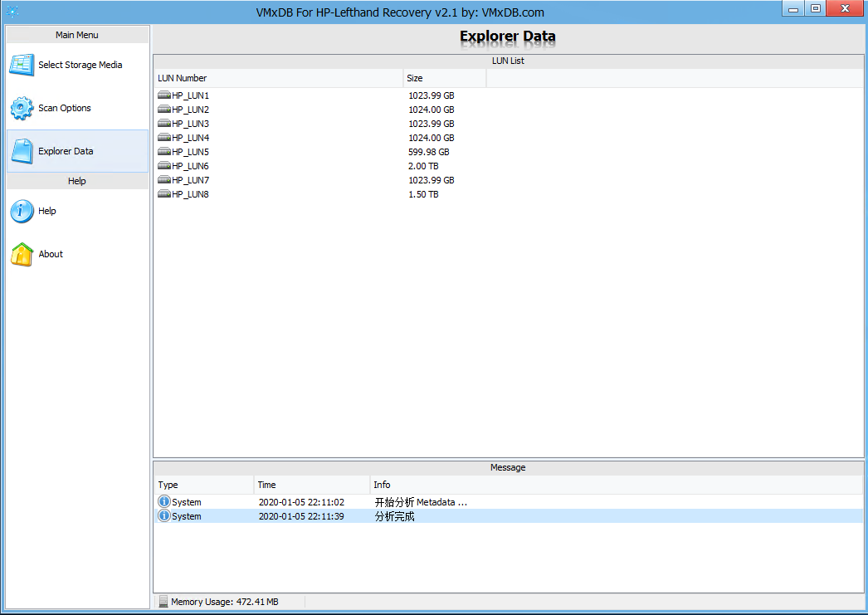
Task: Click the 2020-01-05 22:11:39 timestamp
Action: (302, 516)
